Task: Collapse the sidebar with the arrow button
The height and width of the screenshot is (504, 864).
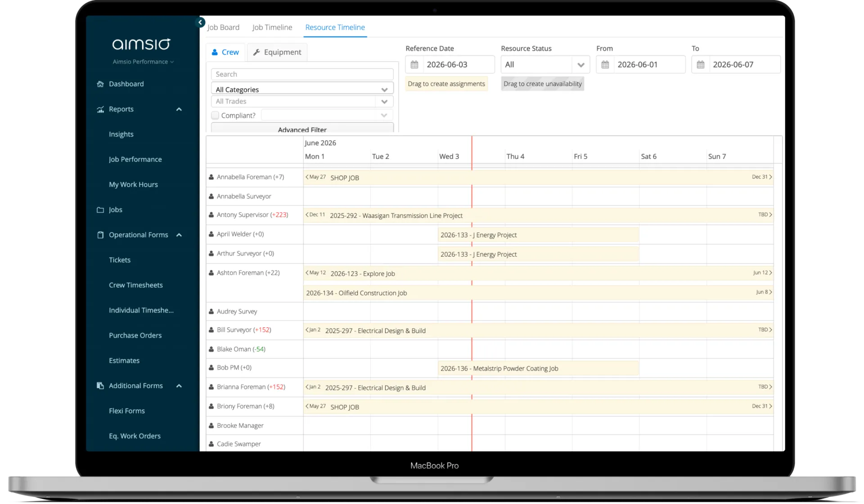Action: pyautogui.click(x=200, y=22)
